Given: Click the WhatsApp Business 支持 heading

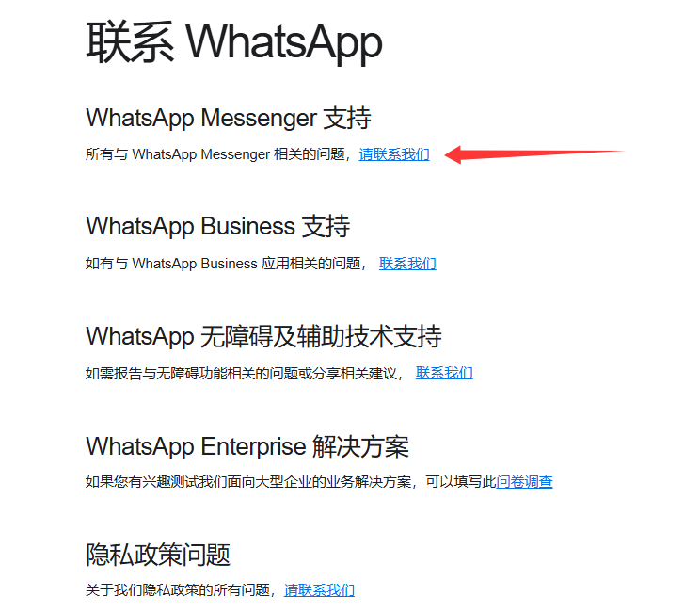Looking at the screenshot, I should pyautogui.click(x=218, y=226).
